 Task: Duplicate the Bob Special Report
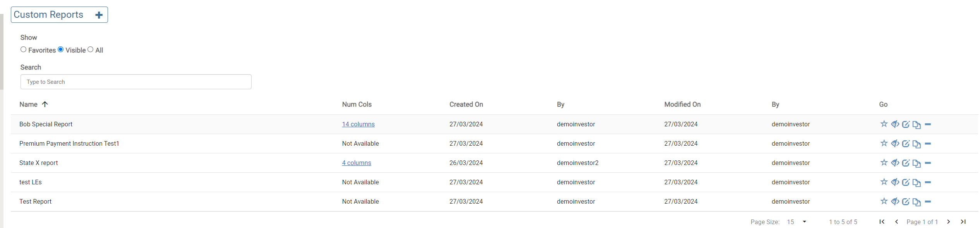[x=917, y=124]
